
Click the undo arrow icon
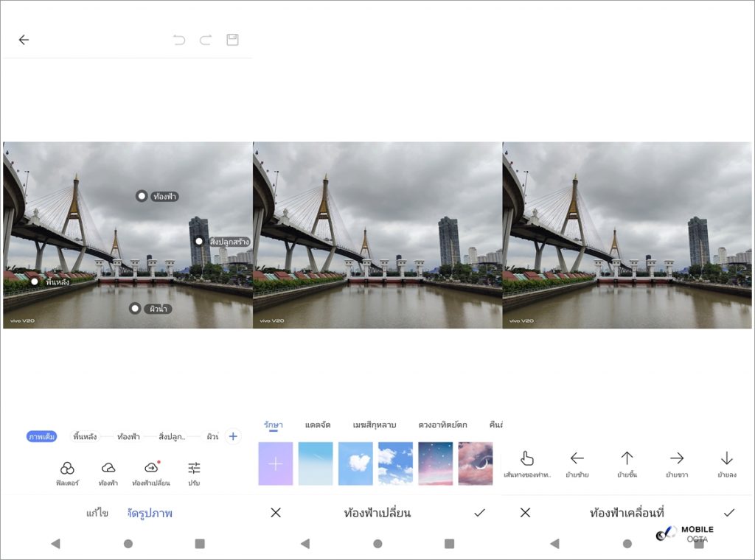click(x=179, y=40)
